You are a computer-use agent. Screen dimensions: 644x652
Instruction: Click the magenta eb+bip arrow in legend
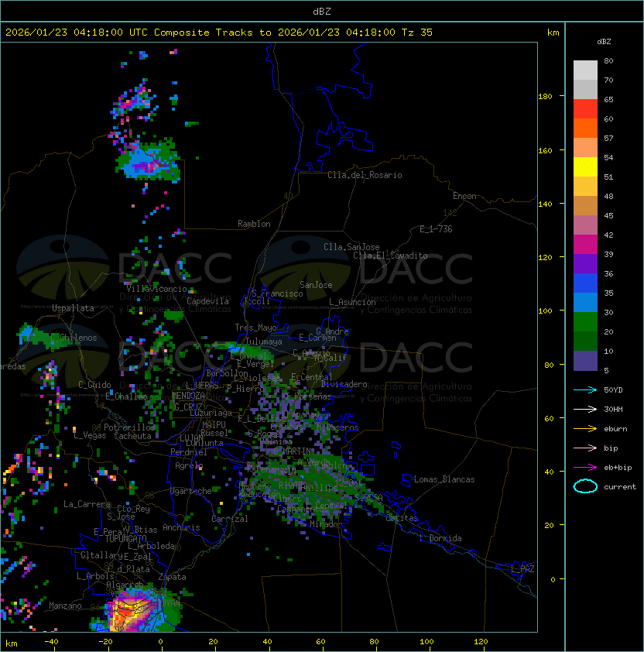coord(585,468)
